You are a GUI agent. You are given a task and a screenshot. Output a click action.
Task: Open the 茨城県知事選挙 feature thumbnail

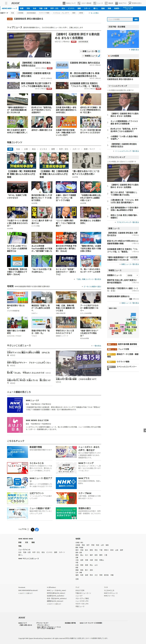21,161
